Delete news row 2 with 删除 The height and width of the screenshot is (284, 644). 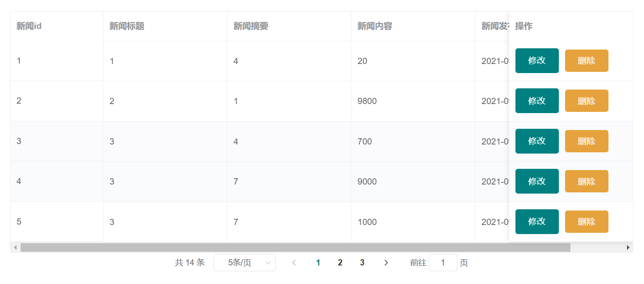tap(586, 101)
